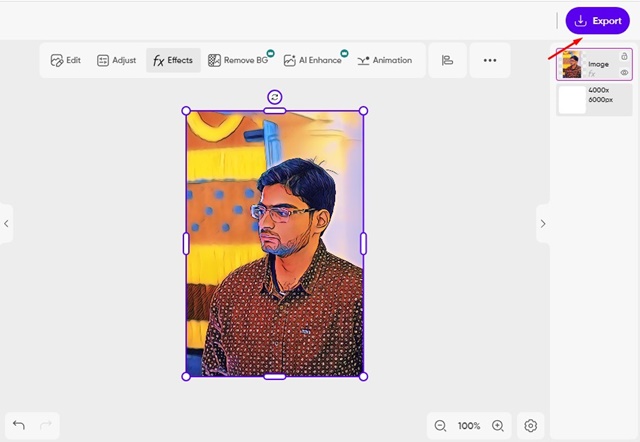The height and width of the screenshot is (442, 640).
Task: Click the undo arrow
Action: (19, 426)
